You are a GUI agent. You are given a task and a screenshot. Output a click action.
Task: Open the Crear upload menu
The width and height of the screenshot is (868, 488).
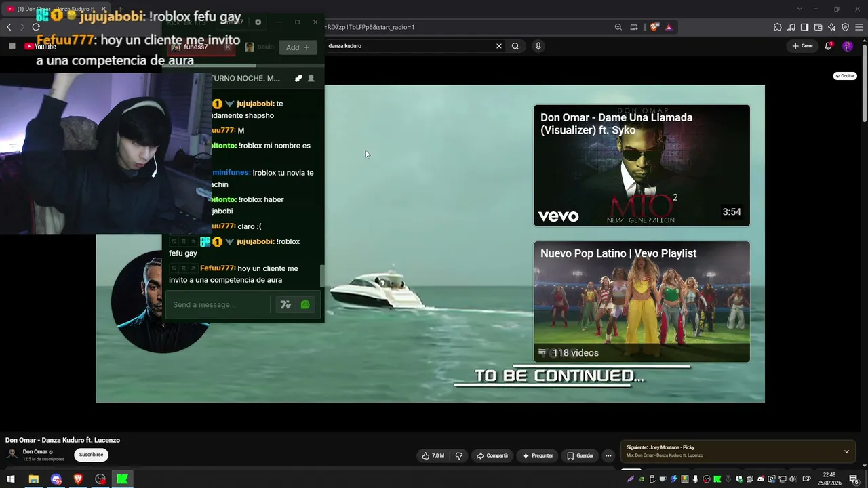(x=802, y=46)
